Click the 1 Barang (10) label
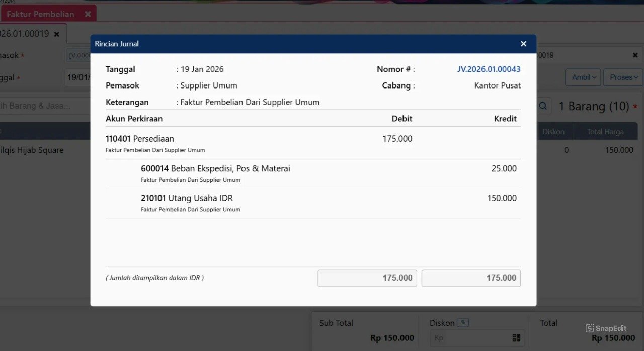This screenshot has height=351, width=644. click(594, 106)
